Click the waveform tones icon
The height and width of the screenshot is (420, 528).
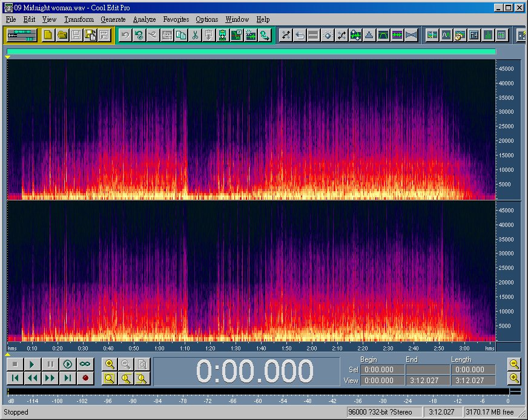(446, 35)
